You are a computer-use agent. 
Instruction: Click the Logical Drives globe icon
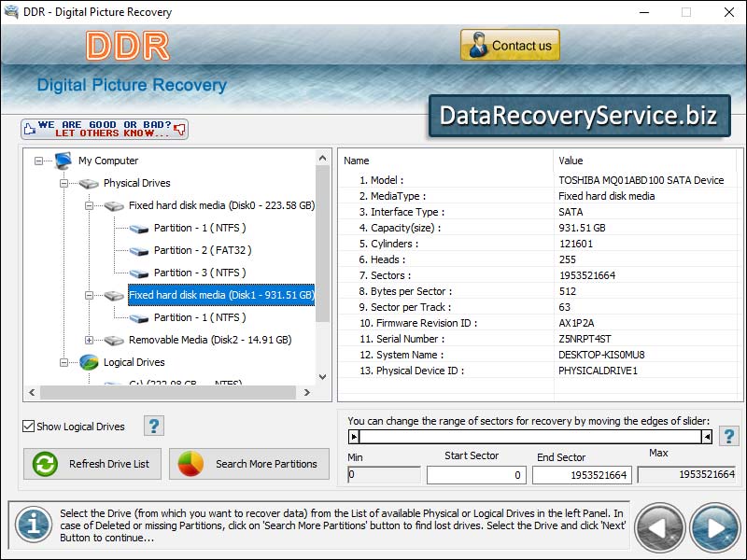point(88,361)
